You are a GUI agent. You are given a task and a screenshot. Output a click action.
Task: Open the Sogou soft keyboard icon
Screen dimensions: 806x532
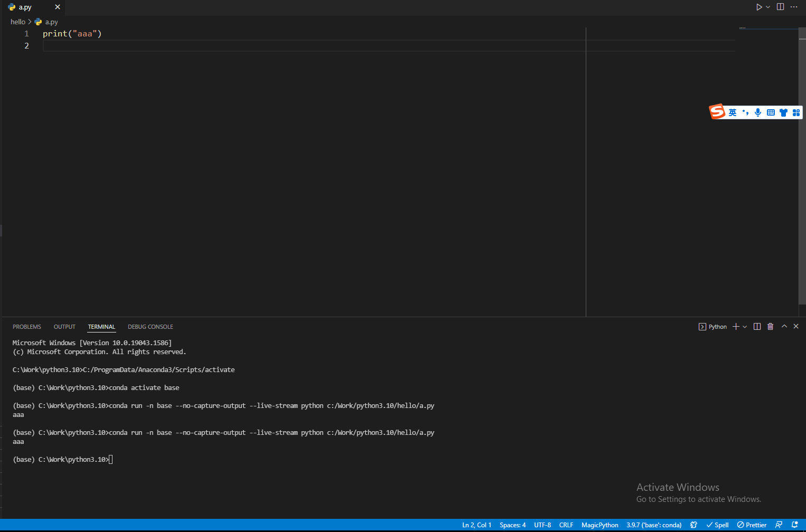(771, 112)
